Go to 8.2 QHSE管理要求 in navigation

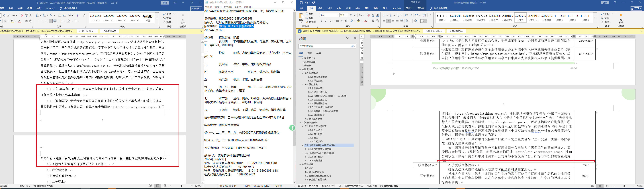(x=314, y=172)
